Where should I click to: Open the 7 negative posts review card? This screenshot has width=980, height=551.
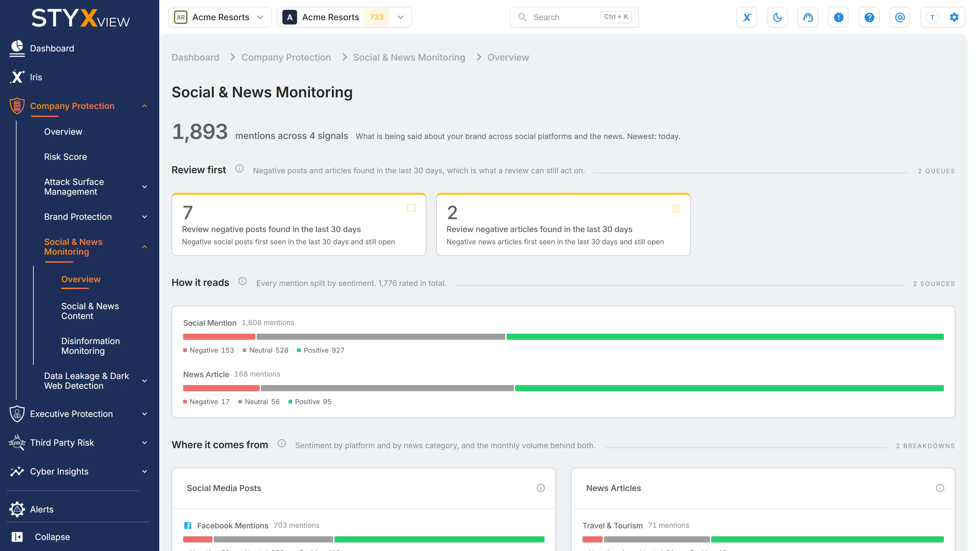(x=299, y=224)
